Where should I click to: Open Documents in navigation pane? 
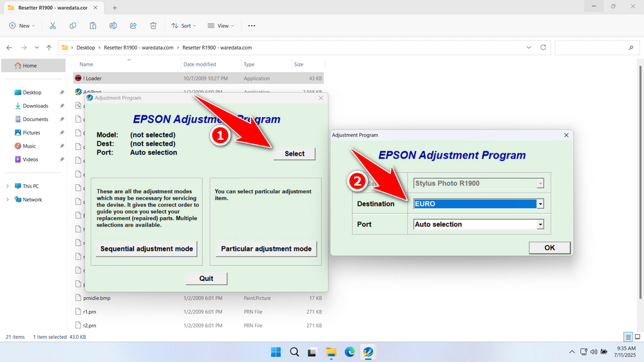(x=35, y=119)
